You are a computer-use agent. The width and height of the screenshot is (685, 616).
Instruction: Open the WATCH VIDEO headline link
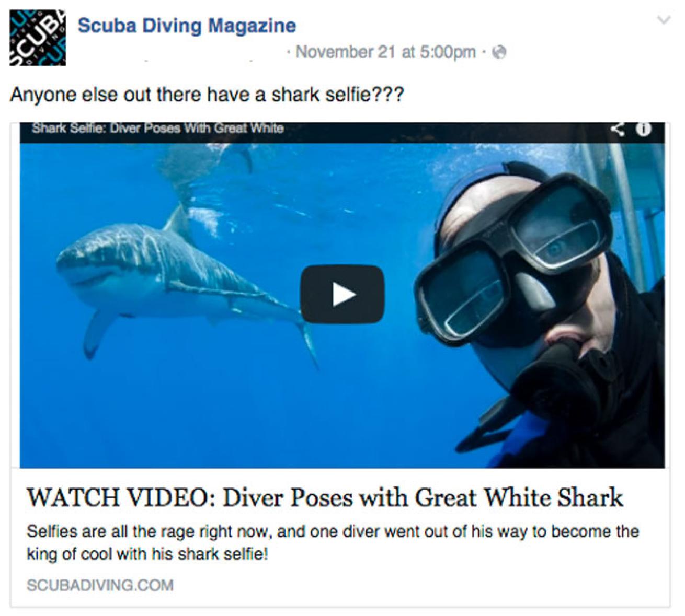click(325, 497)
